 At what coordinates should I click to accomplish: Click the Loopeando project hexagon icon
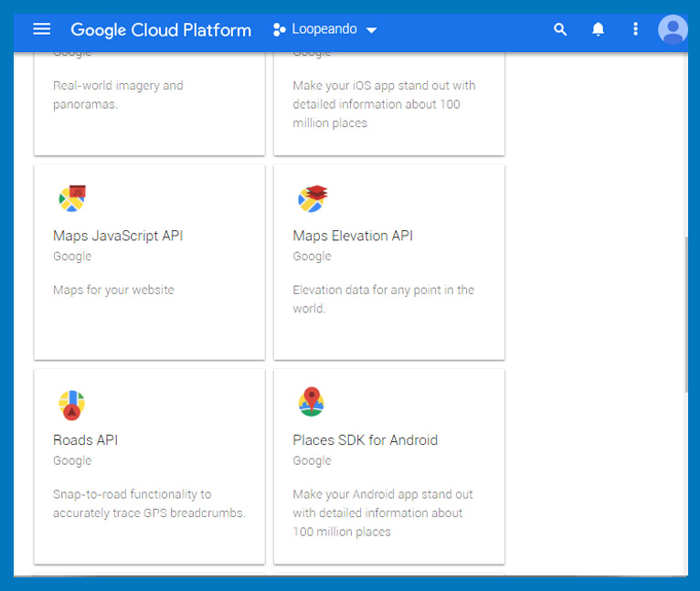(x=279, y=29)
